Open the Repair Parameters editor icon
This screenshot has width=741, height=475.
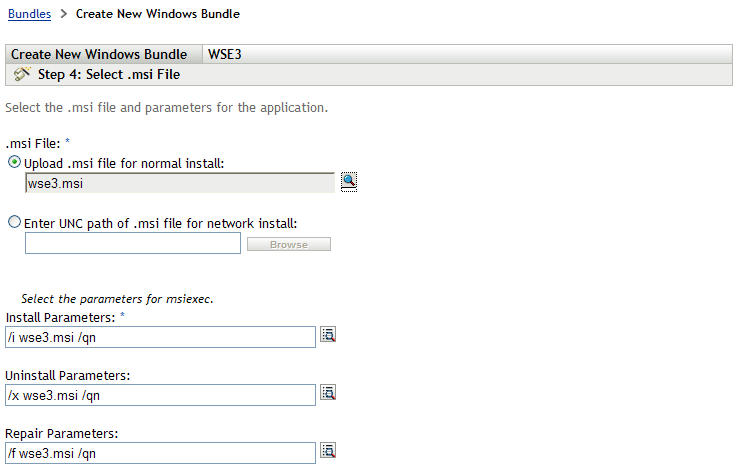(327, 451)
